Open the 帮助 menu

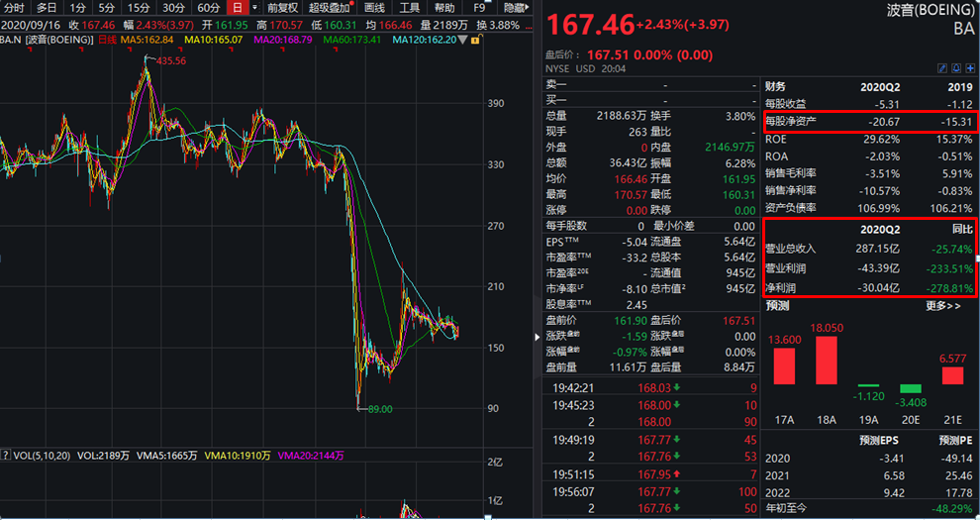click(444, 8)
